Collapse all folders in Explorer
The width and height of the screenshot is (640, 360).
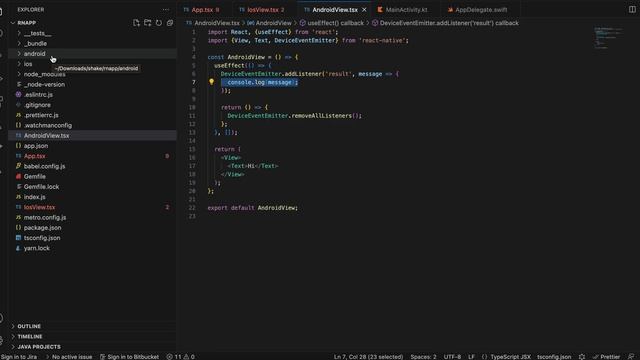170,23
